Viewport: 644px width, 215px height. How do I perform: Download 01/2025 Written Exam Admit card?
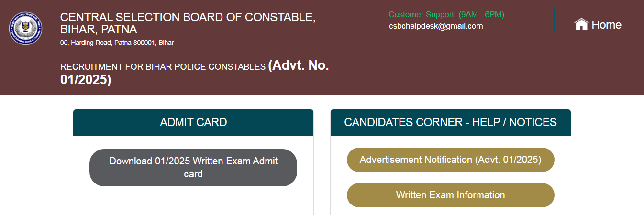coord(193,167)
